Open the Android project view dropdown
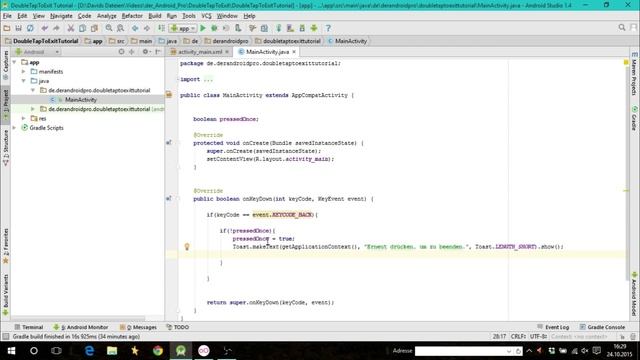640x360 pixels. click(x=37, y=52)
